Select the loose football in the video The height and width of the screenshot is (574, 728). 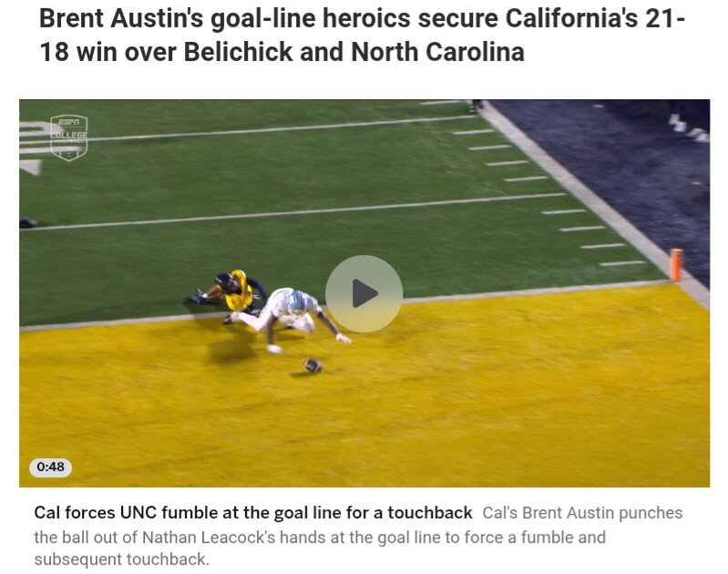click(x=313, y=365)
